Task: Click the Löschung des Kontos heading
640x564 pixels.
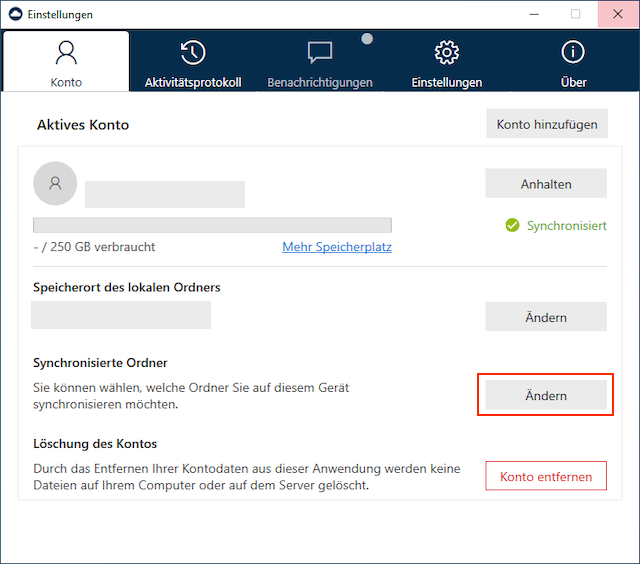Action: coord(95,444)
